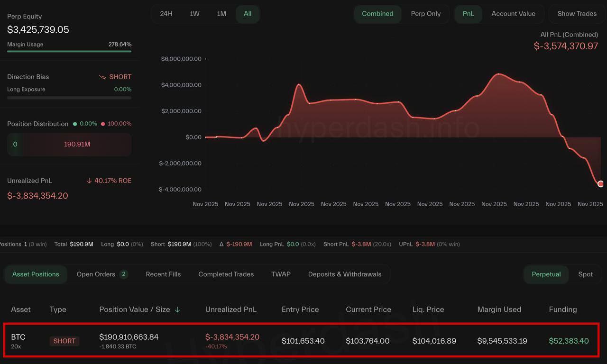Go to Deposits & Withdrawals tab

pyautogui.click(x=344, y=274)
